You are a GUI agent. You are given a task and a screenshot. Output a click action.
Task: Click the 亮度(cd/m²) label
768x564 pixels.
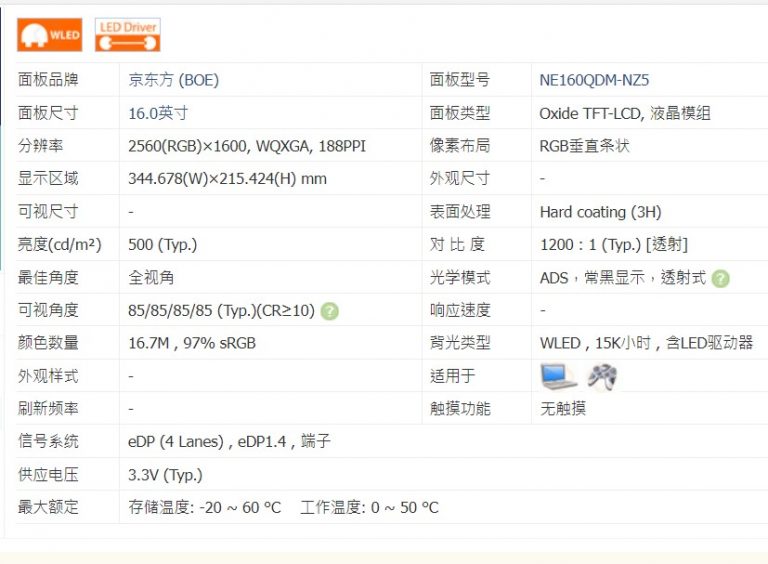pyautogui.click(x=59, y=244)
